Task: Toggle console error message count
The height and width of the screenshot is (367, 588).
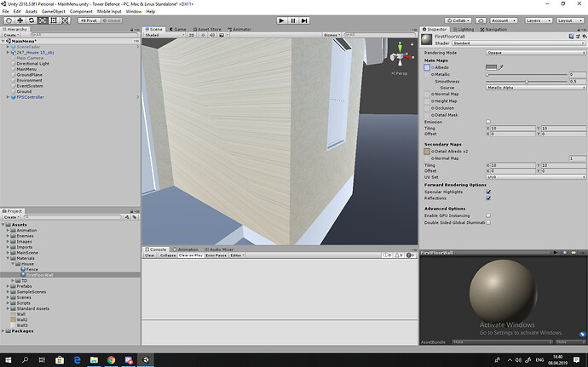Action: [x=410, y=255]
